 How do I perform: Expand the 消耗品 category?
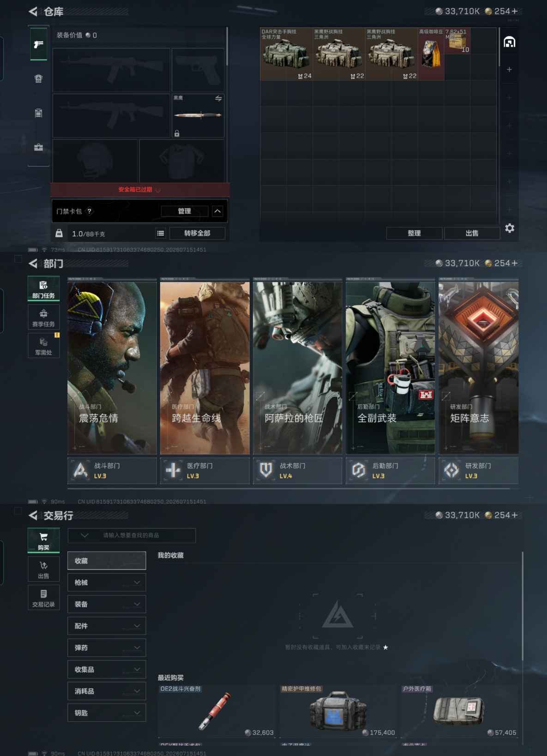(x=107, y=691)
